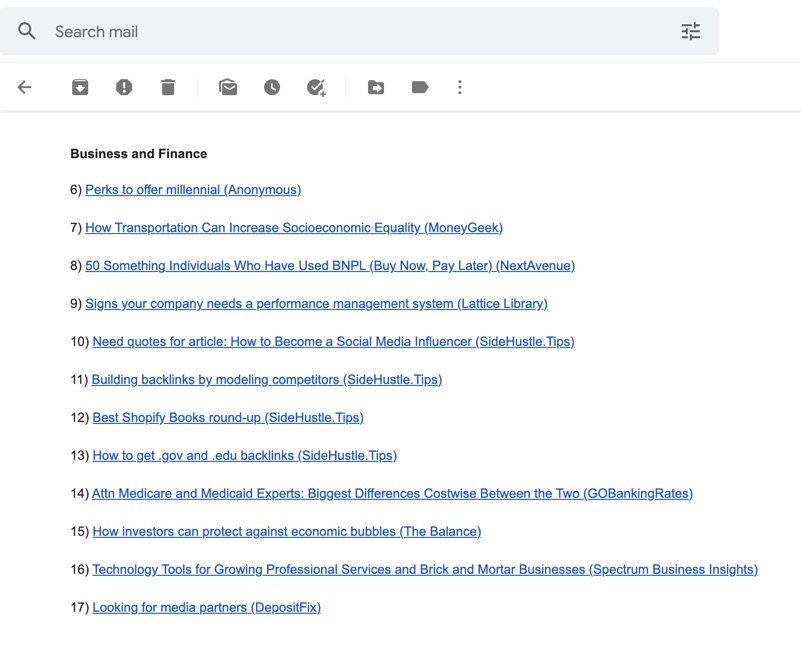
Task: Open Best Shopify Books round-up link
Action: pyautogui.click(x=228, y=418)
